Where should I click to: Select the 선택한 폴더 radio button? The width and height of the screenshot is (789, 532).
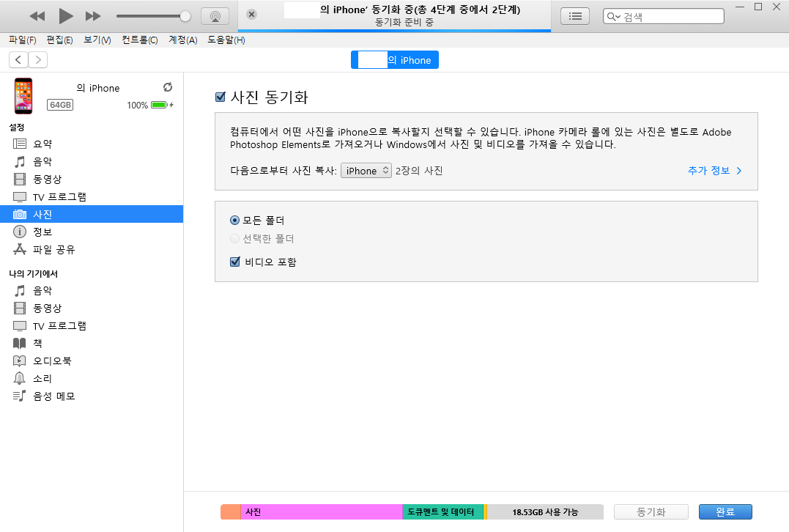(x=234, y=239)
